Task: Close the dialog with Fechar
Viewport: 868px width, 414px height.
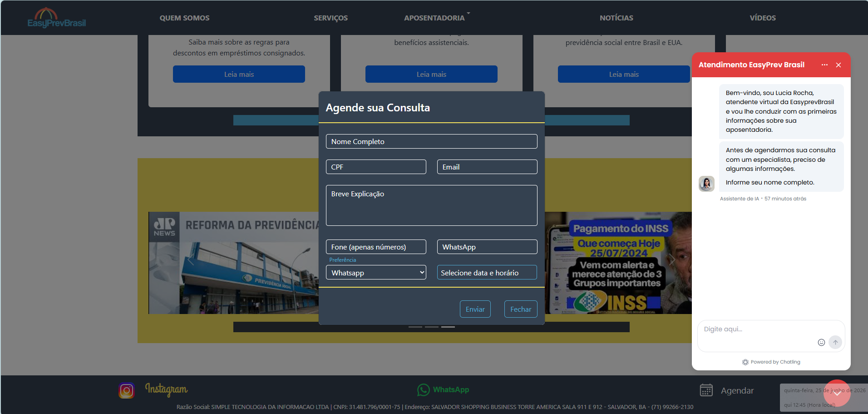Action: (521, 309)
